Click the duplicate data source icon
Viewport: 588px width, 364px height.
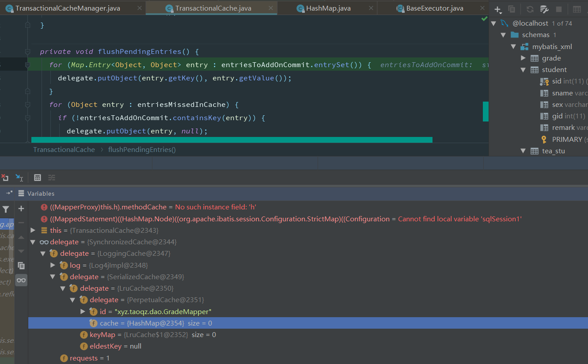(512, 9)
